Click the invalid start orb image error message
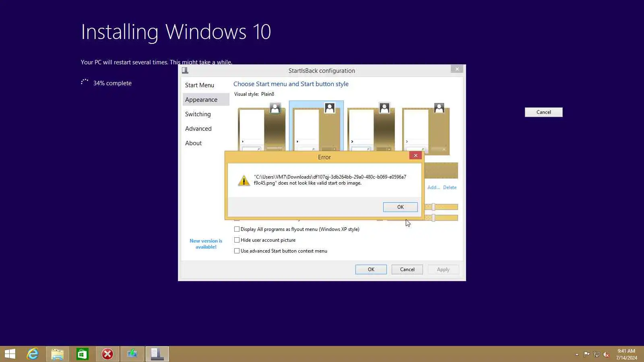Viewport: 644px width, 362px height. click(330, 180)
